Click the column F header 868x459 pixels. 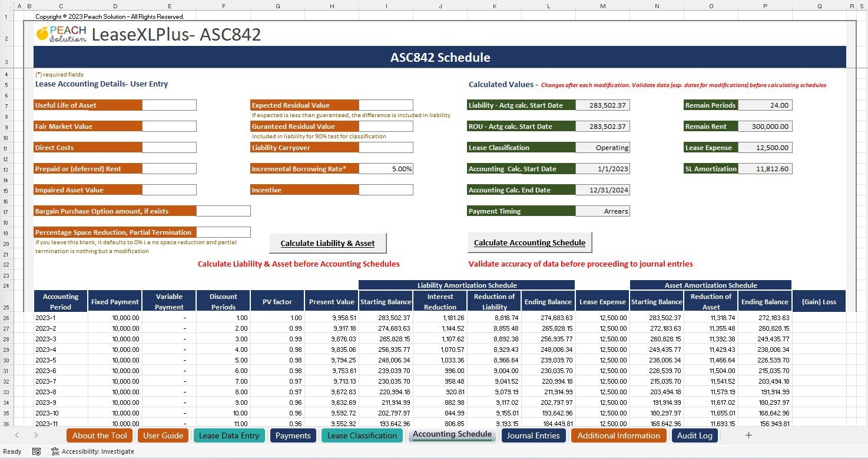pyautogui.click(x=223, y=6)
